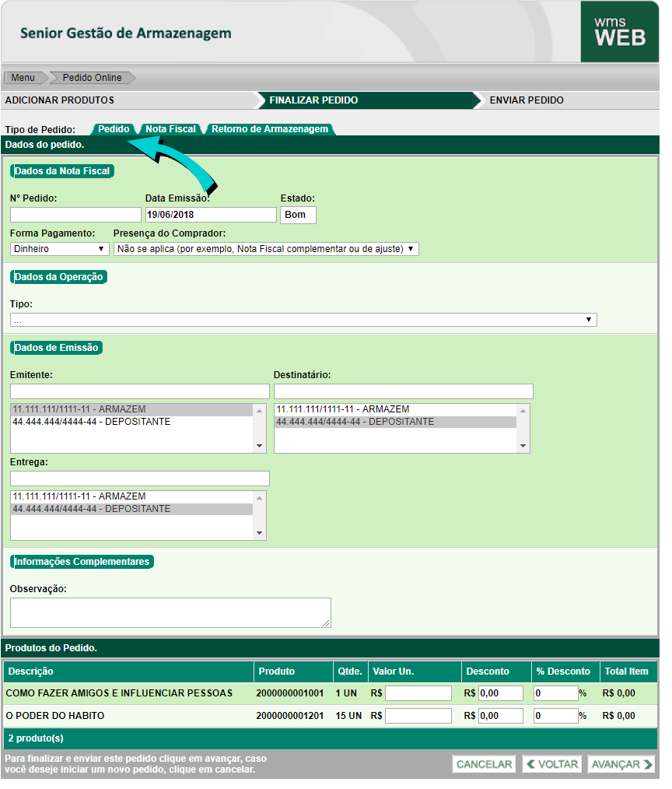This screenshot has height=789, width=672.
Task: Click Valor Un. field for O PODER DO HABITO
Action: 418,716
